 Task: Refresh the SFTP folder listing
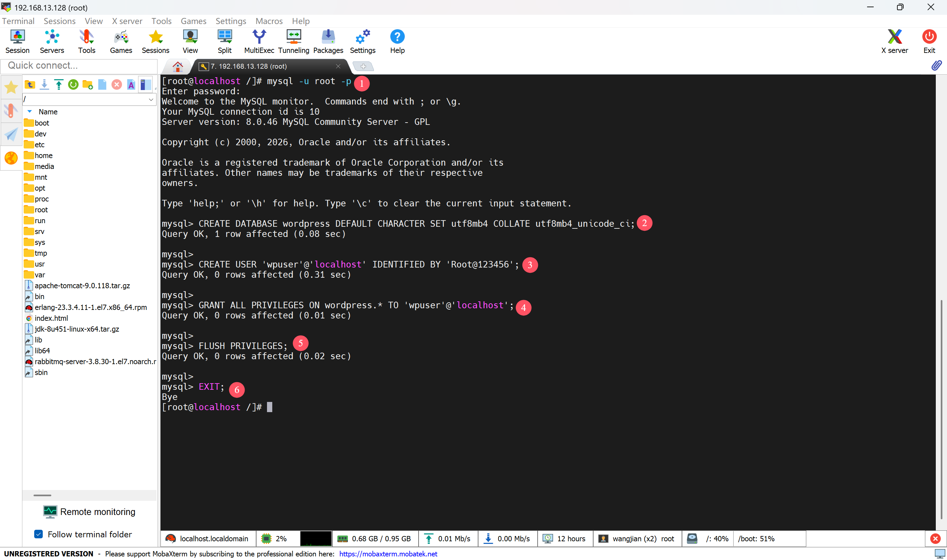click(73, 84)
